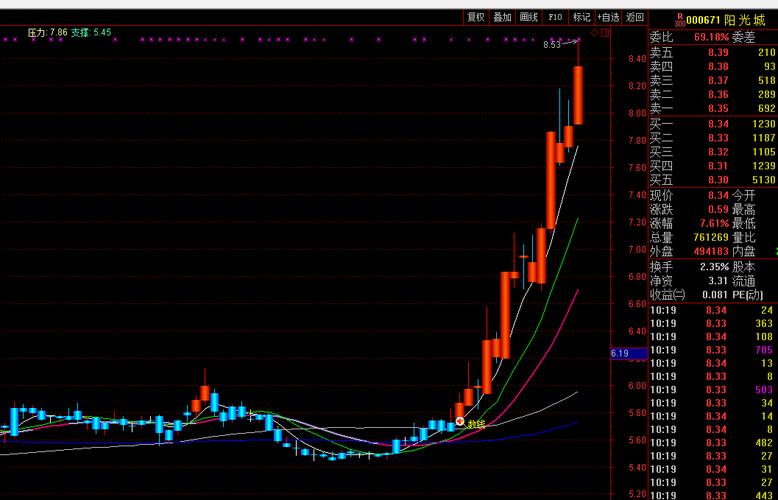778x500 pixels.
Task: Click the 压力 7.86 pressure indicator text
Action: [48, 32]
